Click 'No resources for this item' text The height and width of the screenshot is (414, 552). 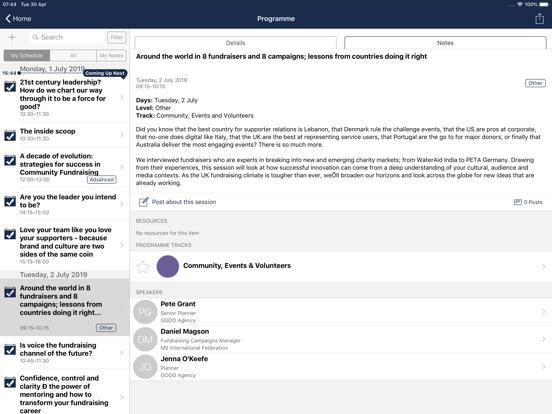(167, 233)
